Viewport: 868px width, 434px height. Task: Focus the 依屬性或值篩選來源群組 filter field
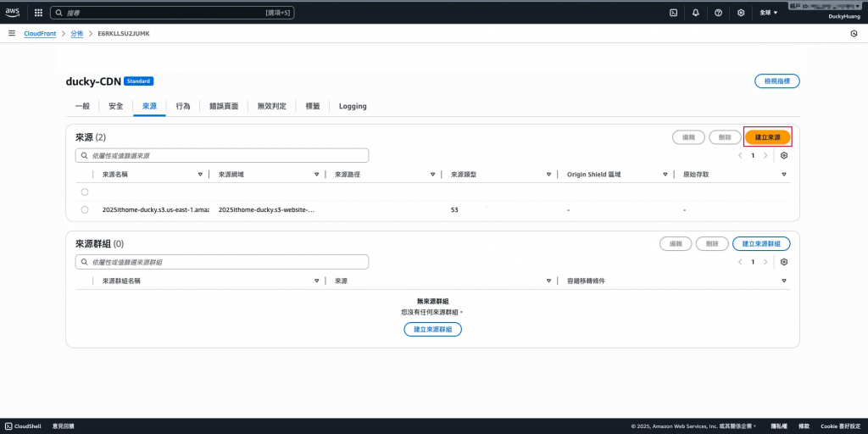click(222, 262)
